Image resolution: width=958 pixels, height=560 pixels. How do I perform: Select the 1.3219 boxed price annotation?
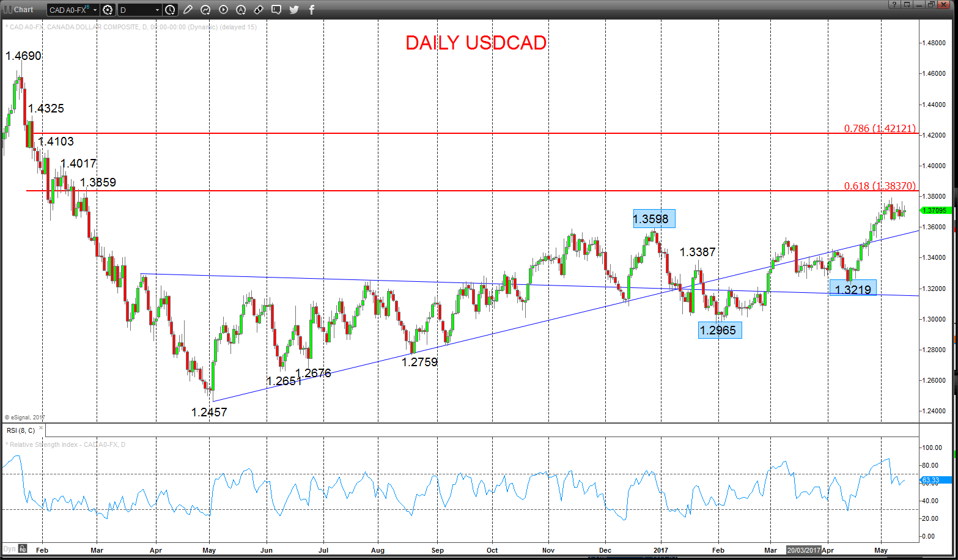point(853,288)
